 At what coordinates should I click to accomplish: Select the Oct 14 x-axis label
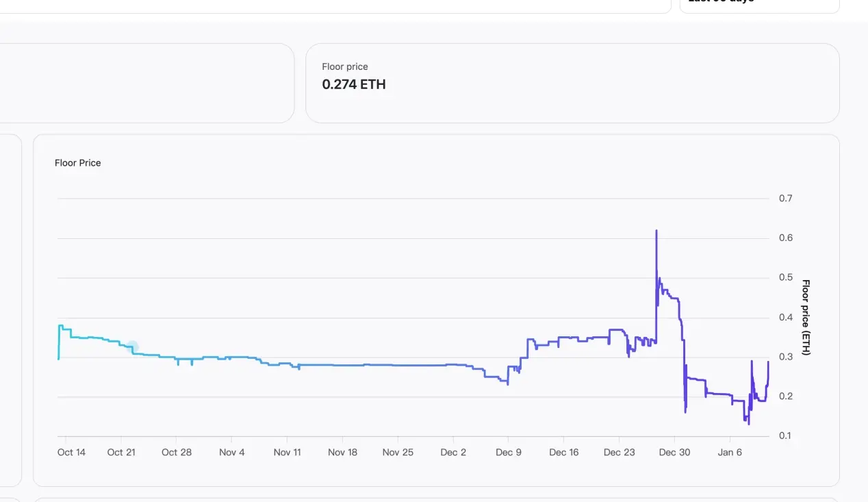coord(71,452)
